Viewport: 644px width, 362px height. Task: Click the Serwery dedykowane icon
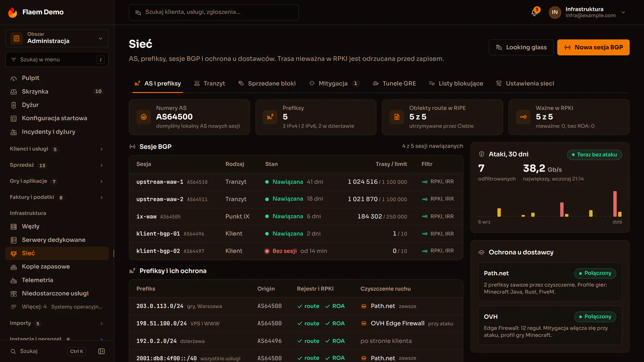point(14,240)
